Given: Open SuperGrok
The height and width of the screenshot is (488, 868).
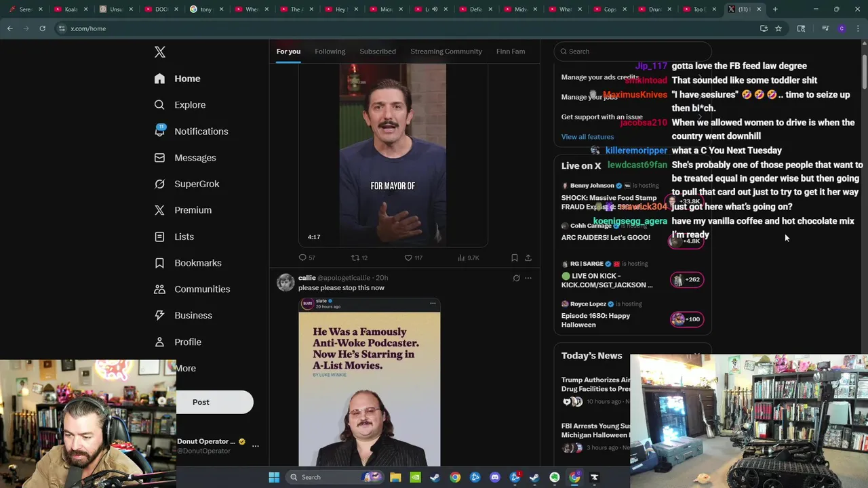Looking at the screenshot, I should [186, 184].
